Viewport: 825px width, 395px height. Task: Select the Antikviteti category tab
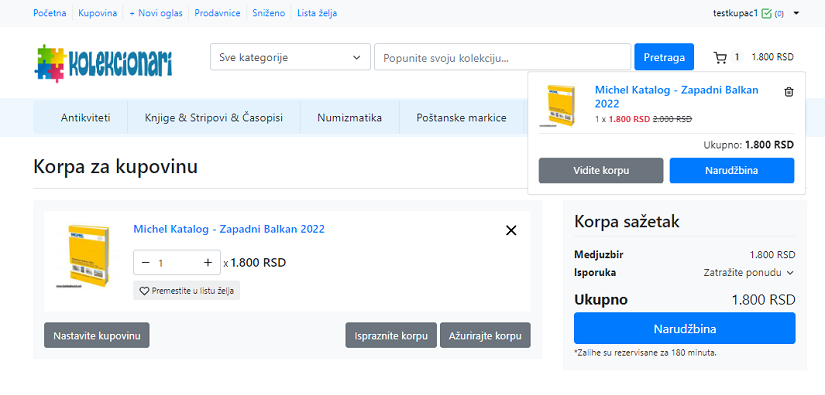(85, 118)
